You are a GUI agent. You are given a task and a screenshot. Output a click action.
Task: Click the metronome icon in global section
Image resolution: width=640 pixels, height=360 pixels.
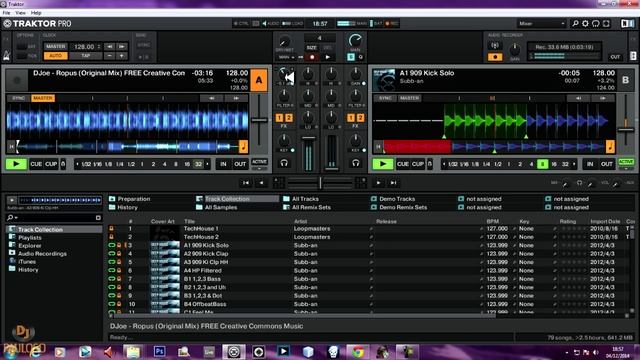[x=7, y=56]
